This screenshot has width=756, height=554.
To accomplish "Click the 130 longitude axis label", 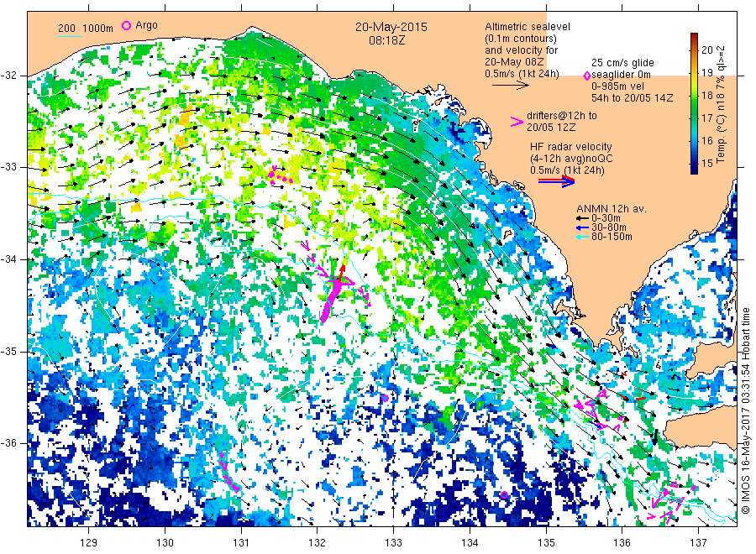I will point(165,543).
